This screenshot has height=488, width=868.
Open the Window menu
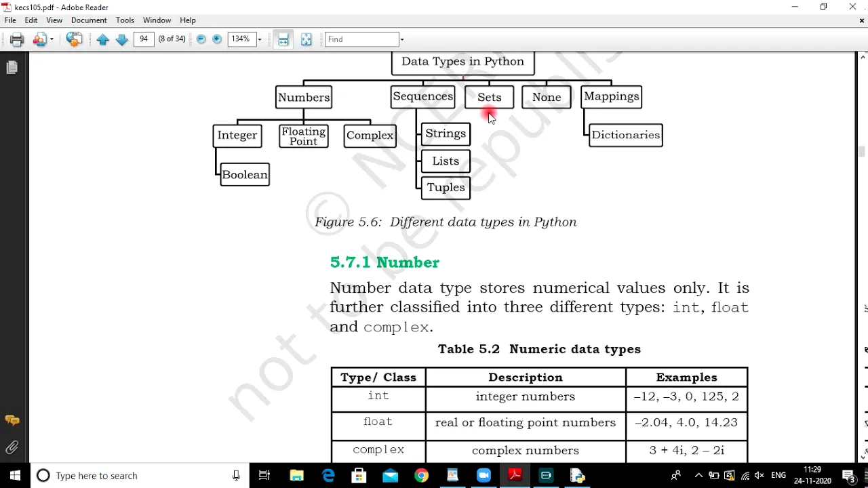(157, 20)
